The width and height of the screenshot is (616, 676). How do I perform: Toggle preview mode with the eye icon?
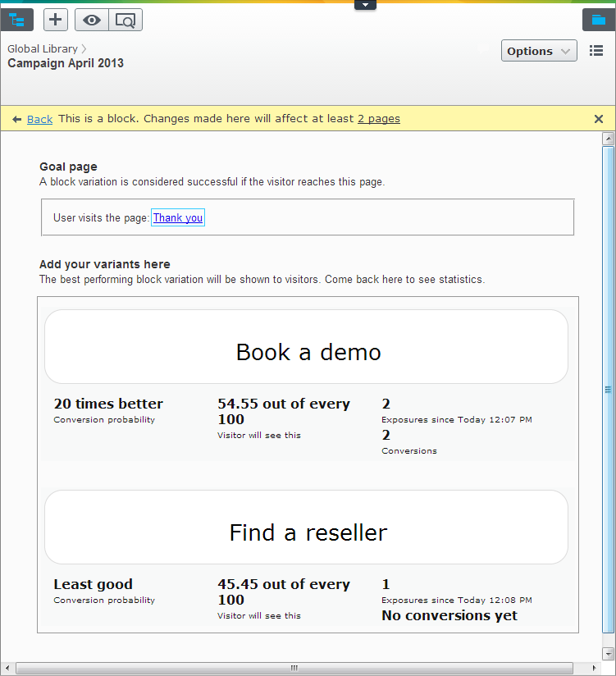click(92, 20)
